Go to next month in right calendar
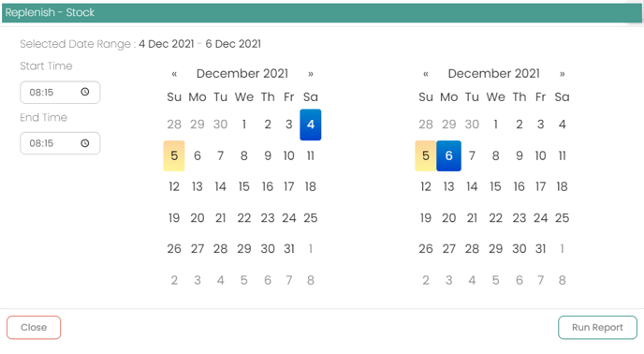This screenshot has width=644, height=354. click(563, 74)
